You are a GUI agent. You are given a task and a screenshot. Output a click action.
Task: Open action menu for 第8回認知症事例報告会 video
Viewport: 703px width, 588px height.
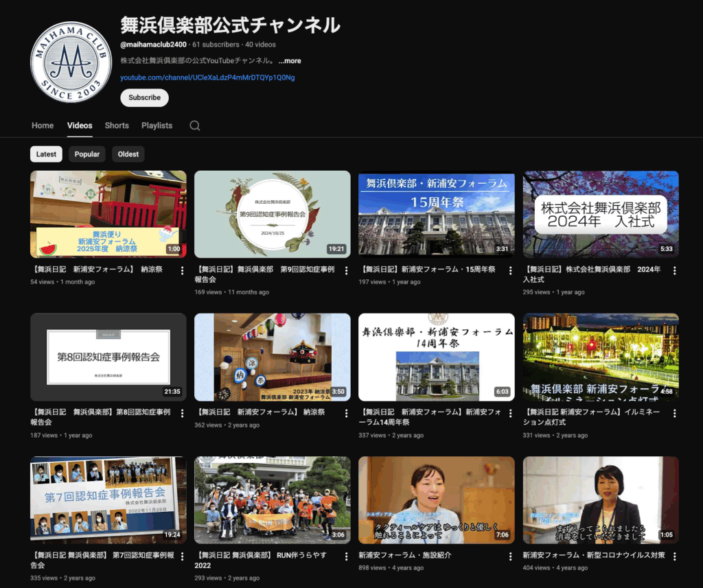pyautogui.click(x=182, y=413)
